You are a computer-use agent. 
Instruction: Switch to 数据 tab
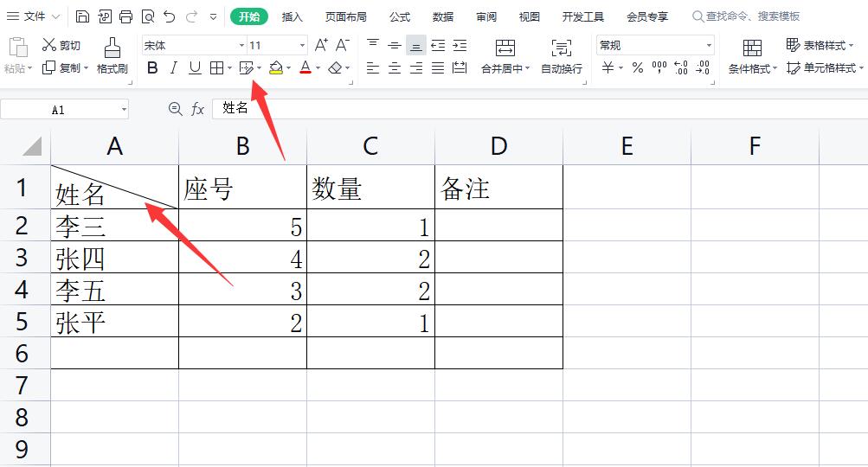[443, 17]
